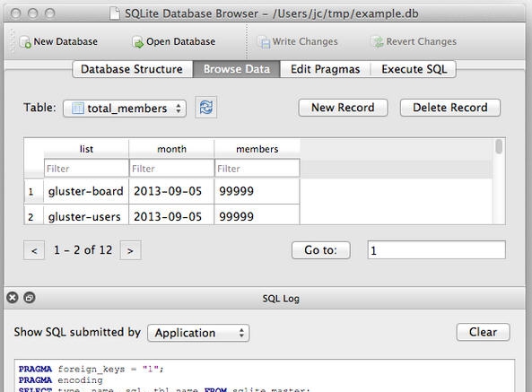Select row 2 header in table
532x392 pixels.
click(x=33, y=215)
